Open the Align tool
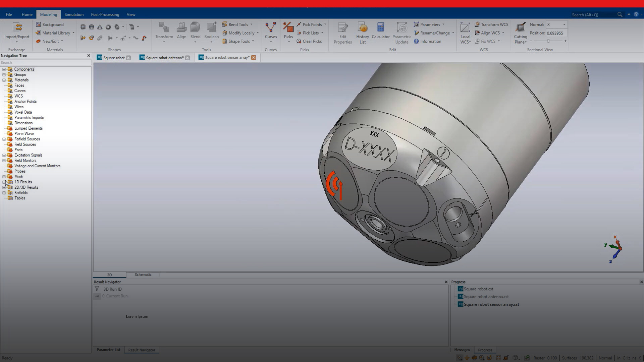This screenshot has height=362, width=644. click(x=181, y=32)
